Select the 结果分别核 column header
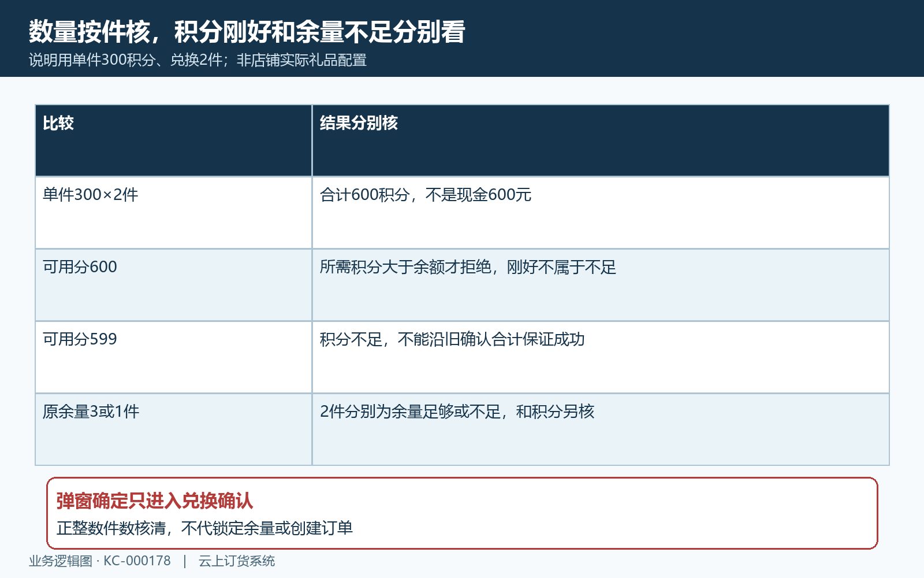 601,140
